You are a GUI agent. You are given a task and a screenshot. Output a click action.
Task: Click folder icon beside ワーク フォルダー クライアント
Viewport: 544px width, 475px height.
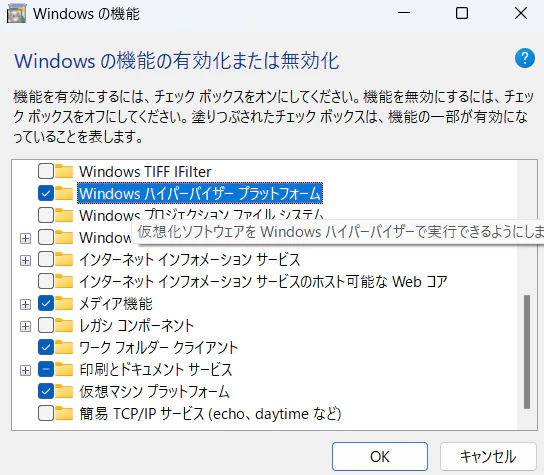pos(64,347)
